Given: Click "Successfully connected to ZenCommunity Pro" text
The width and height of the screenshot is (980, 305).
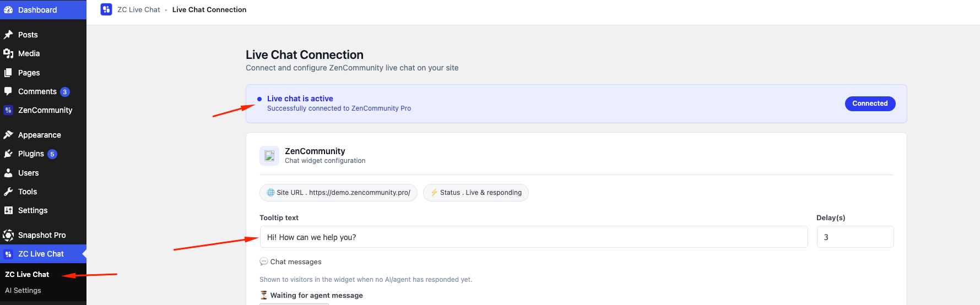Looking at the screenshot, I should [x=339, y=108].
